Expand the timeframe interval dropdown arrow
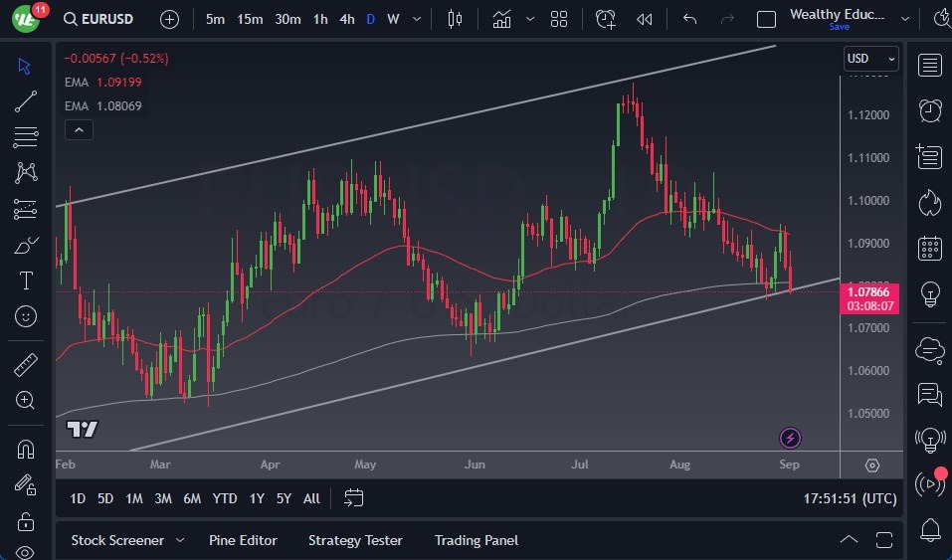Image resolution: width=952 pixels, height=560 pixels. click(417, 19)
